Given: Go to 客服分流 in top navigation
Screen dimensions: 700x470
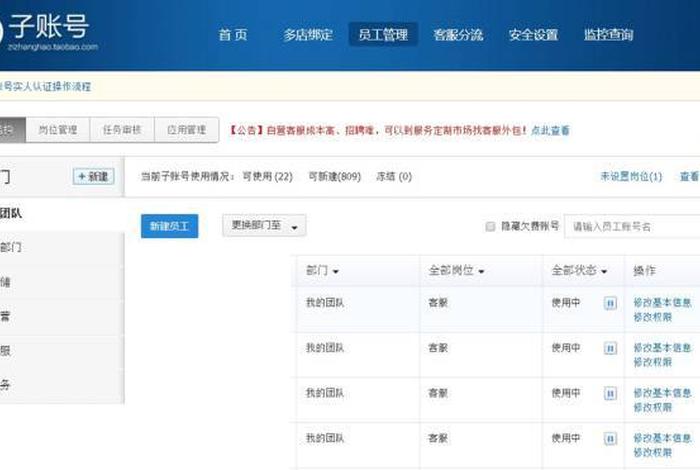Looking at the screenshot, I should 458,34.
